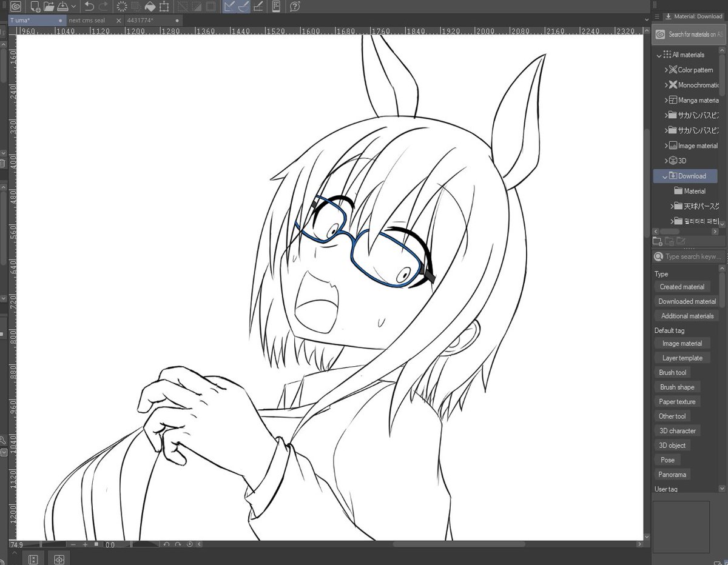Click the Pose tag filter
The height and width of the screenshot is (565, 728).
(667, 460)
